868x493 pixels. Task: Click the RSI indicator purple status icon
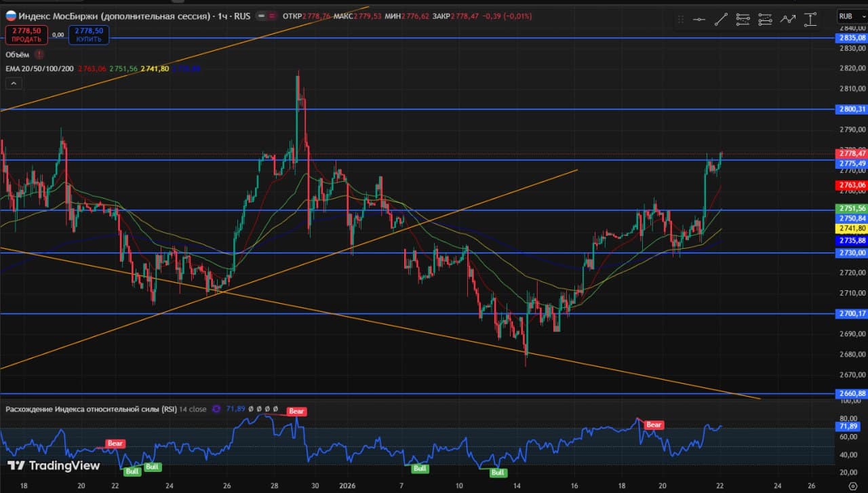tap(216, 409)
